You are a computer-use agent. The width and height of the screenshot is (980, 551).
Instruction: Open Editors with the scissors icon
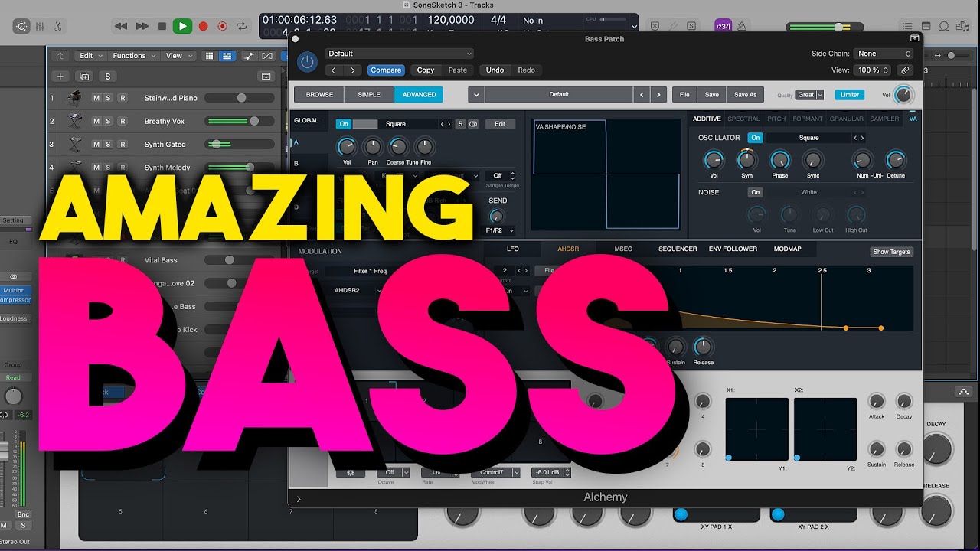(57, 26)
